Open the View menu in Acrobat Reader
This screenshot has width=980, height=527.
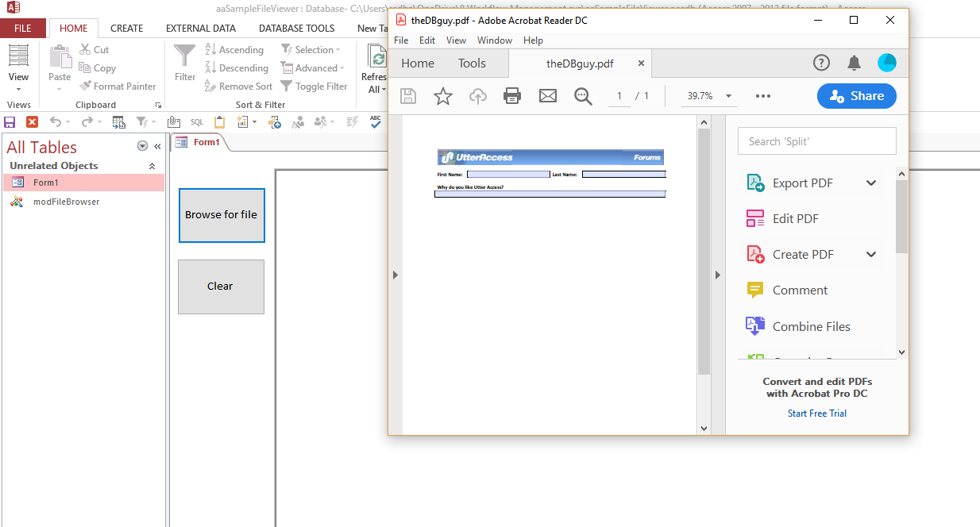(x=456, y=40)
